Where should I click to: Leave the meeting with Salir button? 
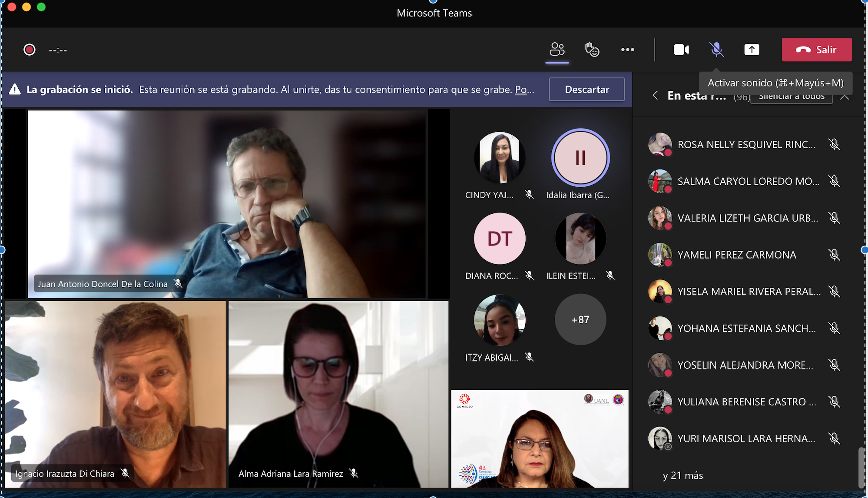pyautogui.click(x=817, y=50)
